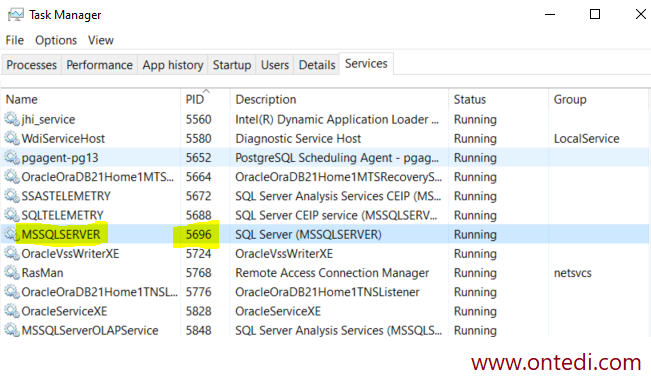The width and height of the screenshot is (651, 379).
Task: Switch to the Startup tab
Action: coord(232,65)
